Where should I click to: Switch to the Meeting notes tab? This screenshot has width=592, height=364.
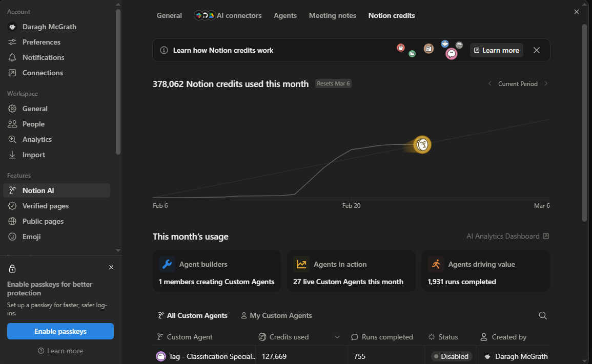pos(332,15)
